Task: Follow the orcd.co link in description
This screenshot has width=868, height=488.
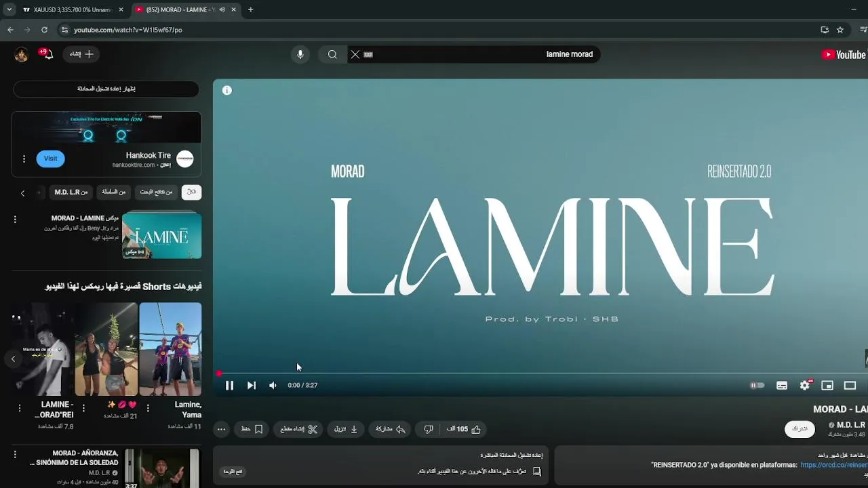Action: click(x=833, y=465)
